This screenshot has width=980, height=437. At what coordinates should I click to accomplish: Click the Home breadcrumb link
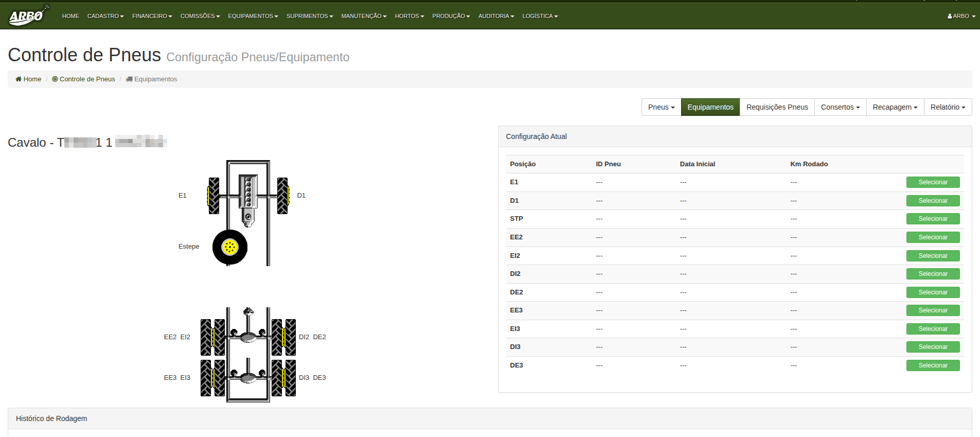pos(28,79)
